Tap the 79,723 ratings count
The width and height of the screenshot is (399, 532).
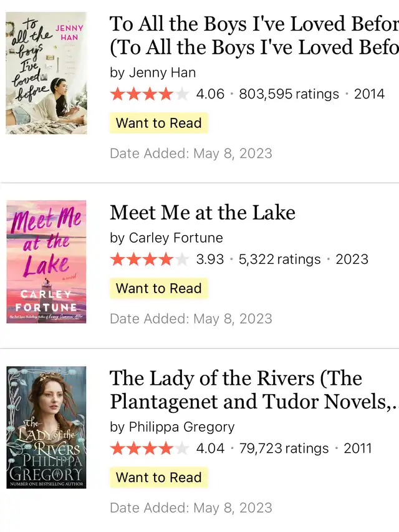pyautogui.click(x=284, y=448)
